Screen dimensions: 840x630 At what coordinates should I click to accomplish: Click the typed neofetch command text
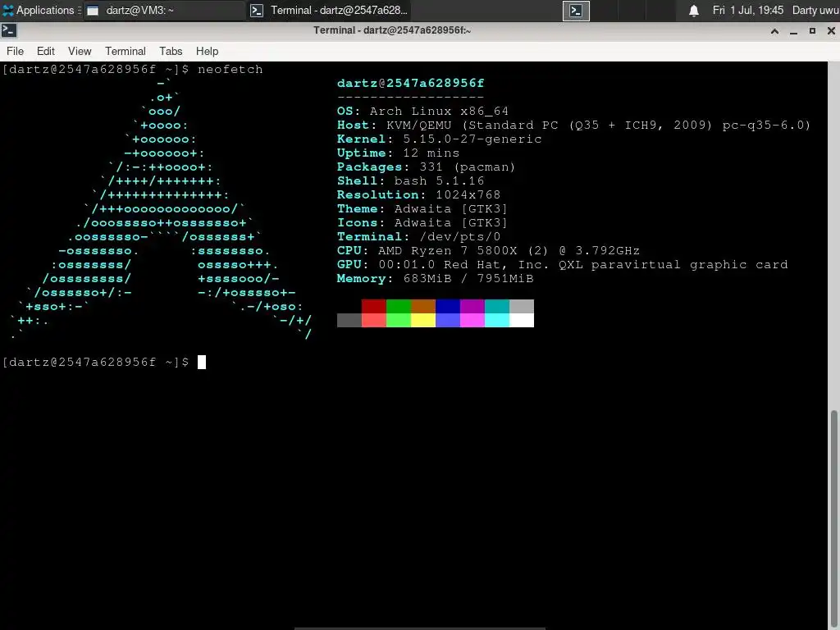click(231, 69)
